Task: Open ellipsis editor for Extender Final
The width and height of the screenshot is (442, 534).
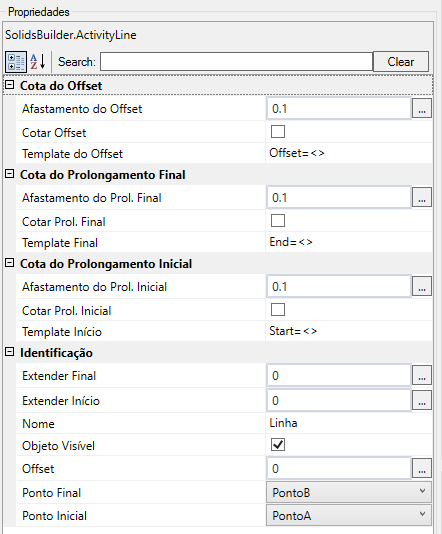Action: [422, 375]
